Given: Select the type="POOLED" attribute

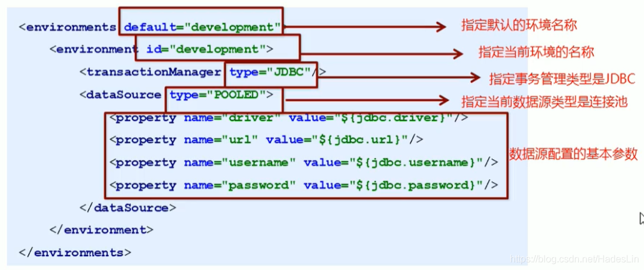Looking at the screenshot, I should 217,95.
